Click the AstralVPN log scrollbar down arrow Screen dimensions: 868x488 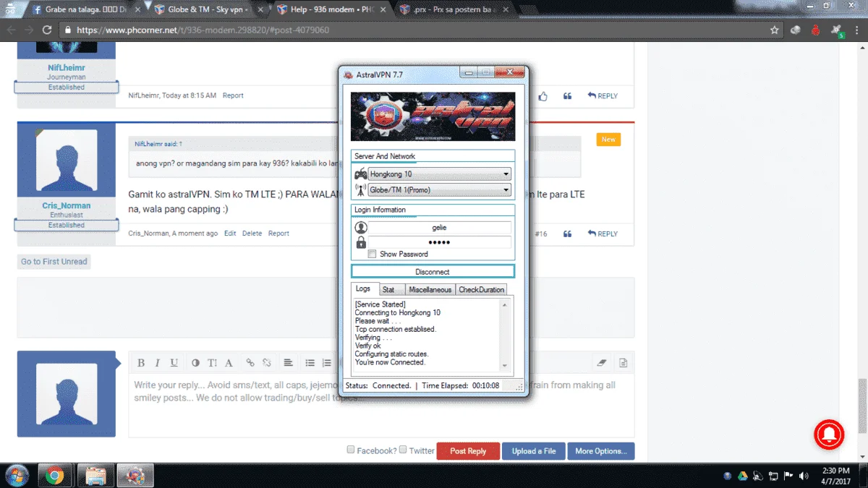(x=505, y=366)
